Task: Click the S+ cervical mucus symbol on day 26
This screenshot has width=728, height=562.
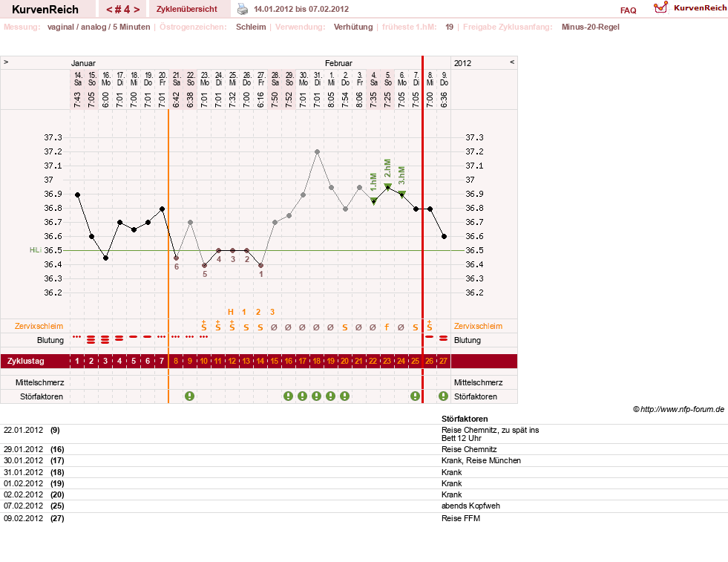Action: point(430,326)
